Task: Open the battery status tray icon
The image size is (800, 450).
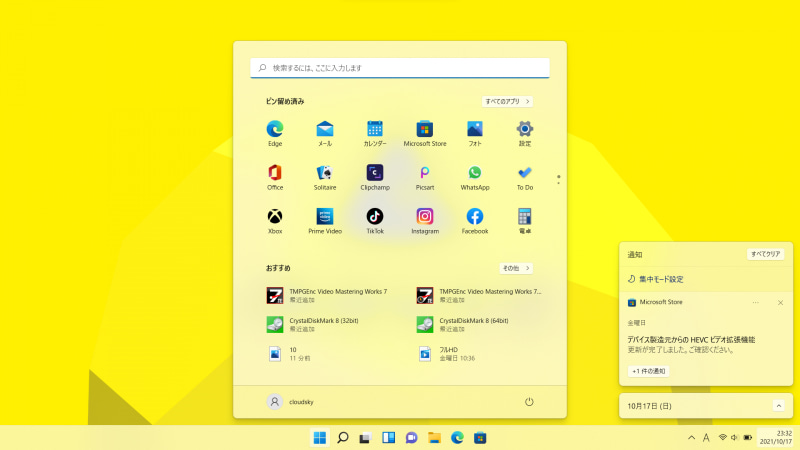Action: (748, 438)
